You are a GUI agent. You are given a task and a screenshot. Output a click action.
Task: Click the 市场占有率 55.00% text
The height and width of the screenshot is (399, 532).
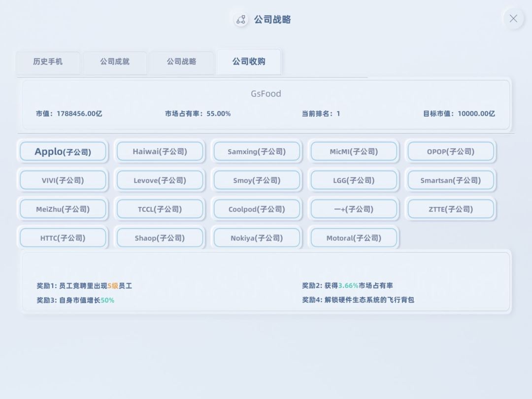coord(198,114)
